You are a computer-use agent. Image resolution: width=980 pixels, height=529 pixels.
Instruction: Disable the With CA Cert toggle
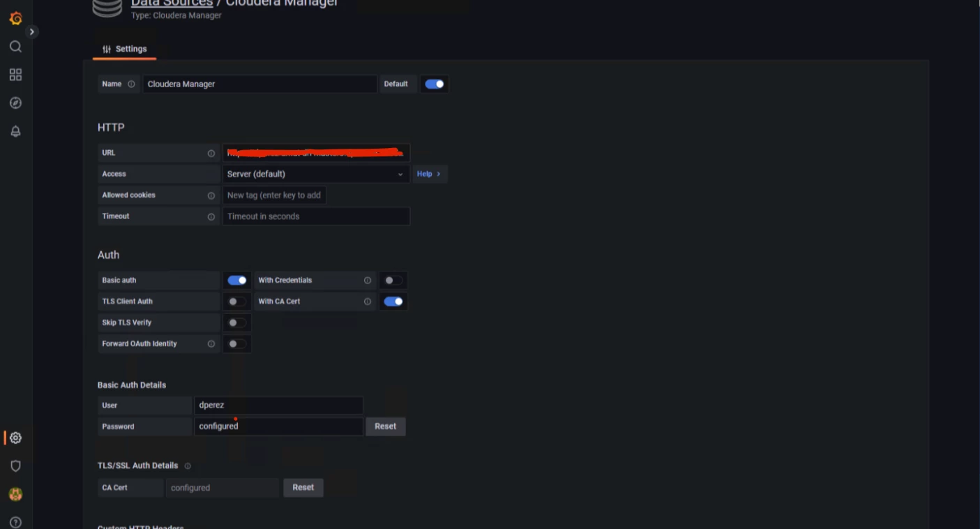click(393, 301)
